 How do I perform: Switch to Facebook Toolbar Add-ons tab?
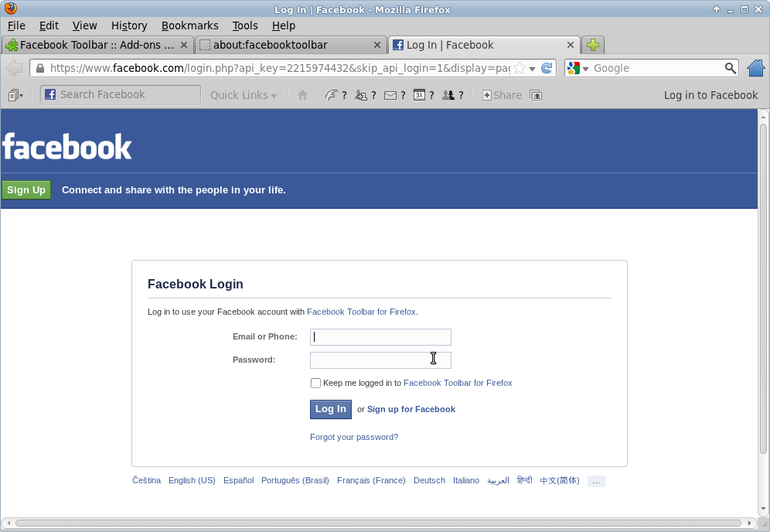97,45
